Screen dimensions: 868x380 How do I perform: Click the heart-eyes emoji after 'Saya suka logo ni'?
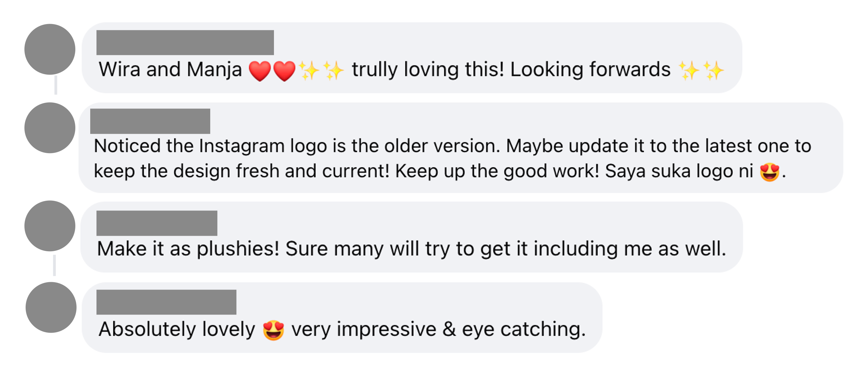coord(770,172)
